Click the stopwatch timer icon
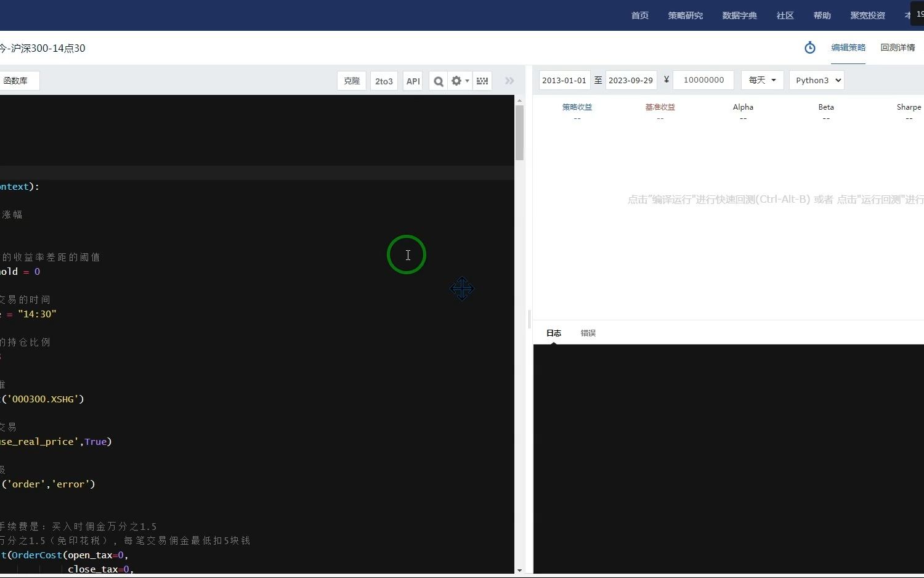This screenshot has width=924, height=578. tap(810, 47)
